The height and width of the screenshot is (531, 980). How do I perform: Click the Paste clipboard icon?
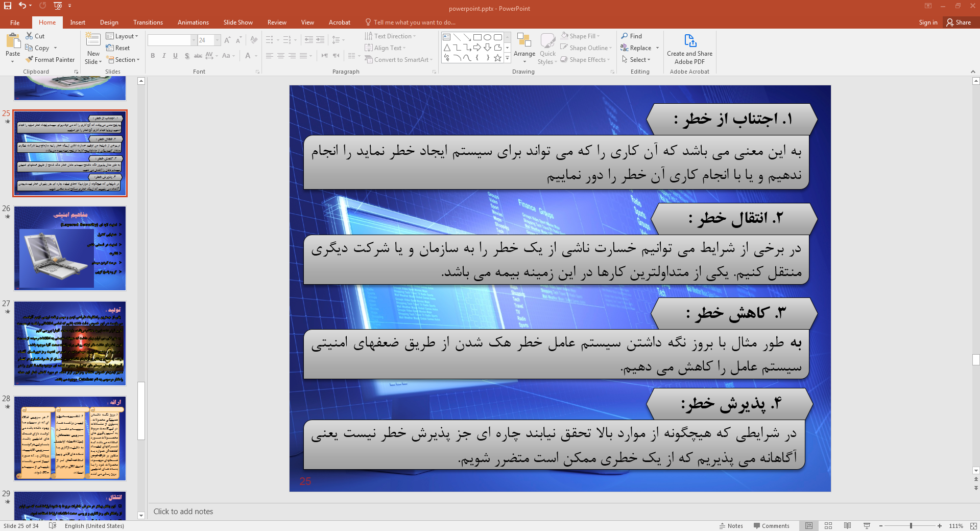[13, 40]
